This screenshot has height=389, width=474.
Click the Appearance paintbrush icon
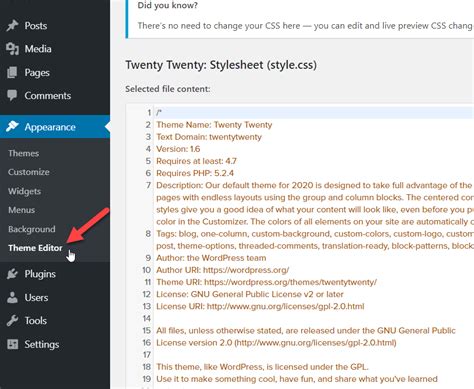click(x=12, y=127)
